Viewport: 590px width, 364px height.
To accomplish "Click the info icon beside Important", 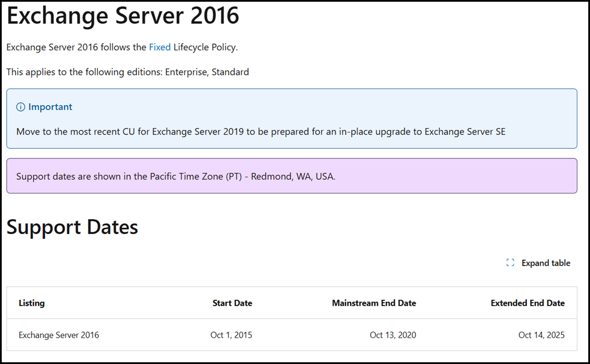I will (x=21, y=107).
